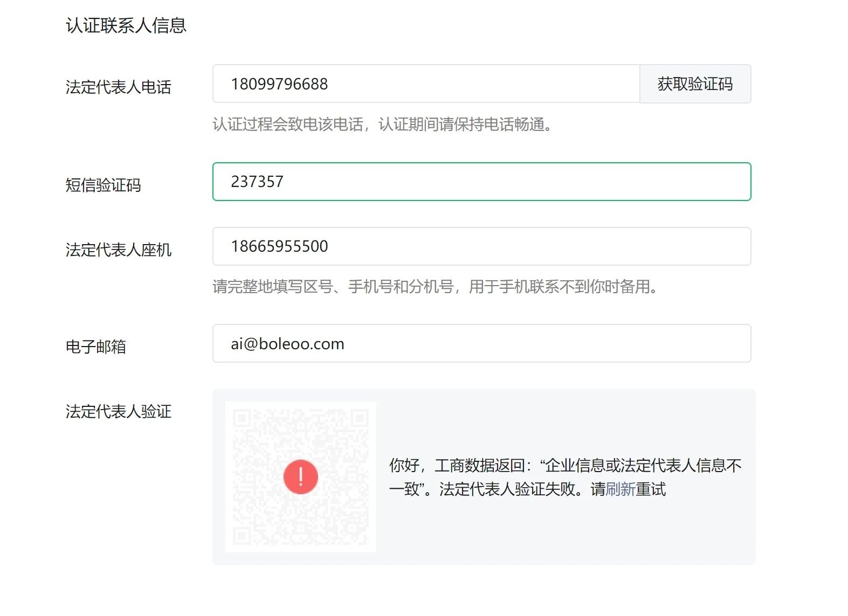
Task: Focus the 电子邮箱 input with ai@boleoo.com
Action: pyautogui.click(x=482, y=343)
